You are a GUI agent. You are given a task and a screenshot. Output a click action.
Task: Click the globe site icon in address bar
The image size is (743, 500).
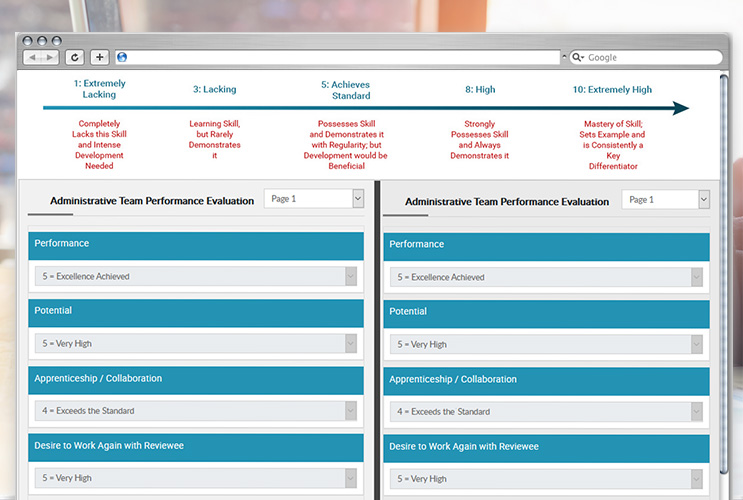[122, 57]
